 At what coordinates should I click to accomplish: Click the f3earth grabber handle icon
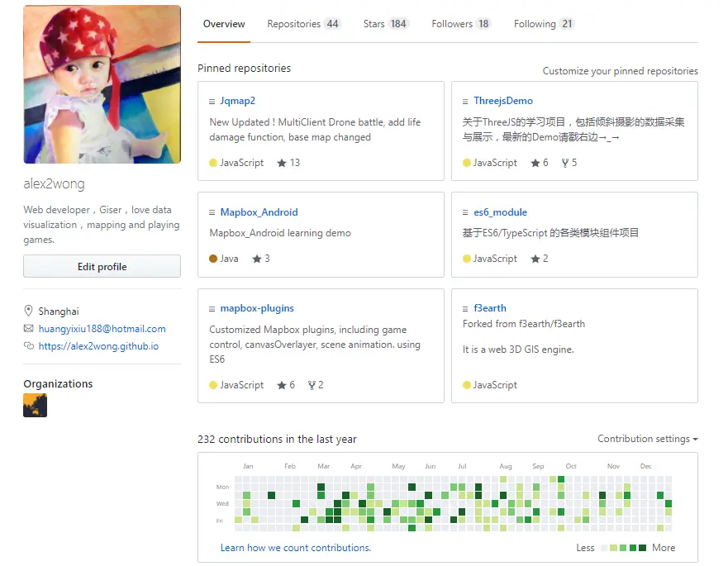pos(465,309)
